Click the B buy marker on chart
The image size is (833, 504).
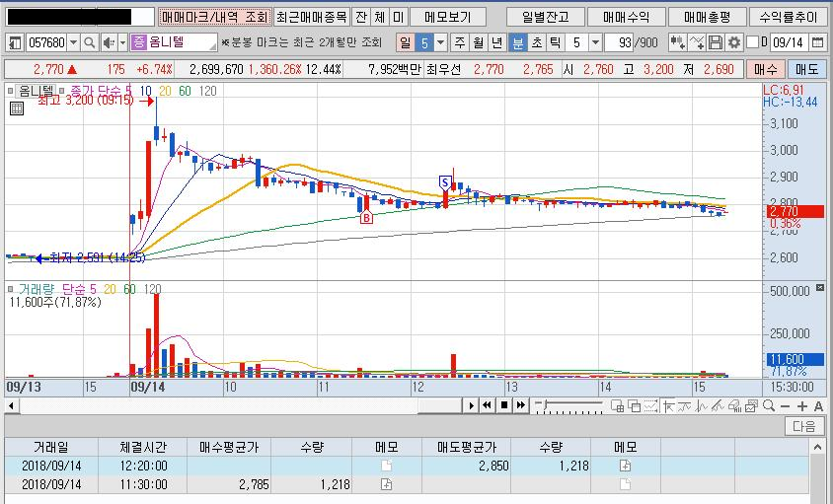coord(365,217)
